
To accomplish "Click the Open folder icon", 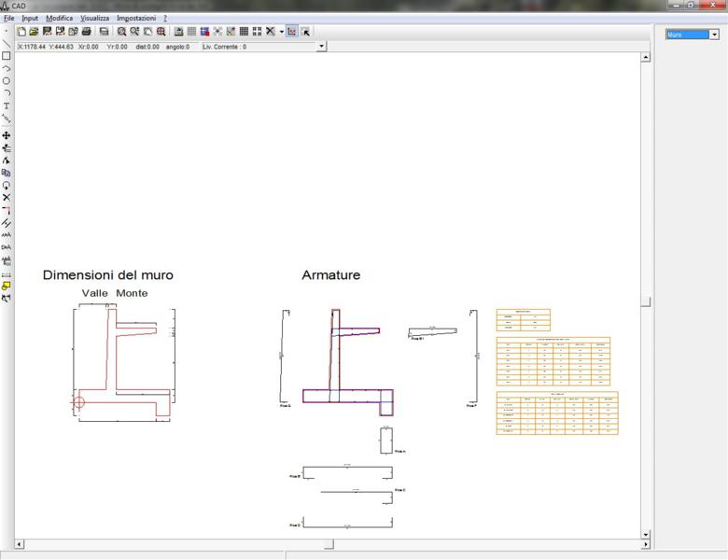I will coord(34,31).
